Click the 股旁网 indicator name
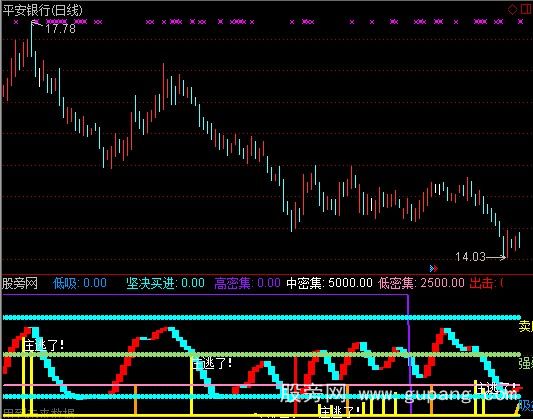The width and height of the screenshot is (533, 419). click(20, 283)
